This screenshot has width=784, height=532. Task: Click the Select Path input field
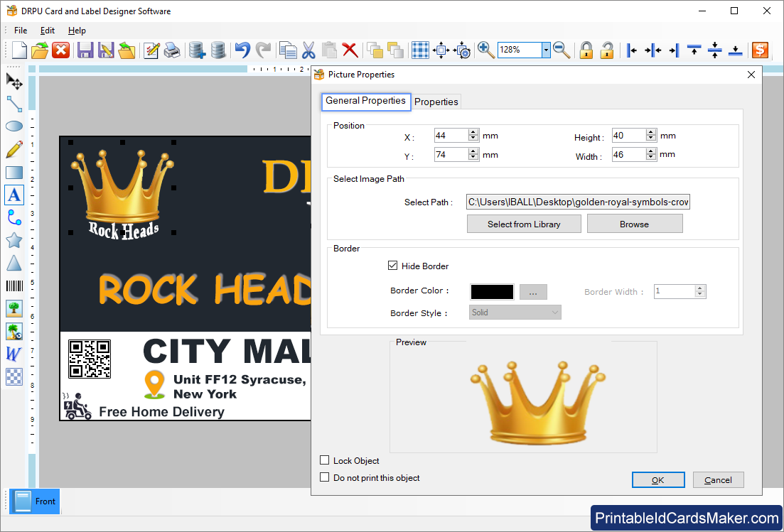[x=578, y=202]
